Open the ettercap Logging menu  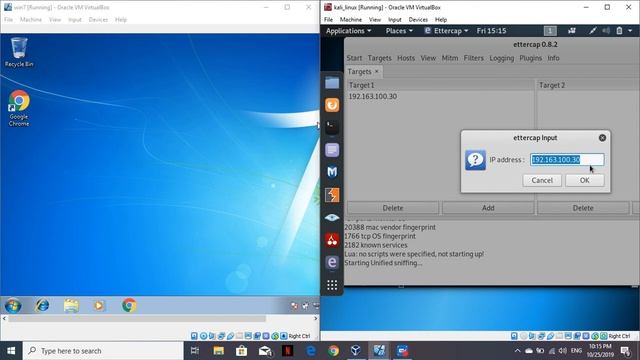pyautogui.click(x=502, y=58)
